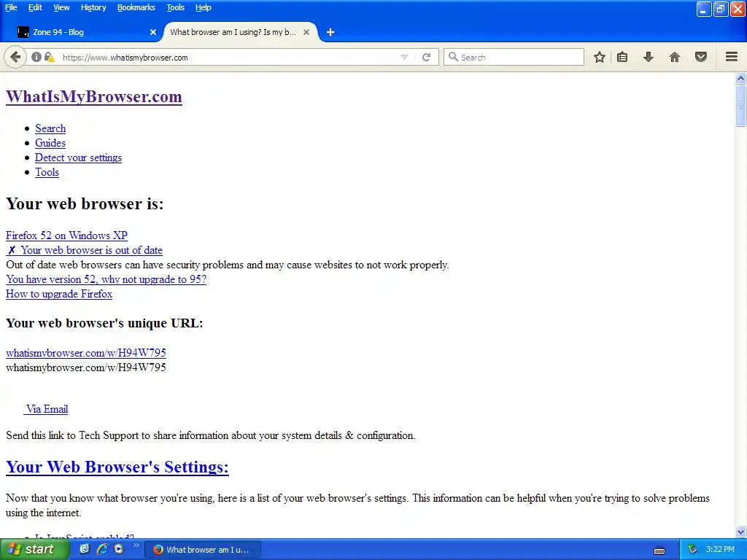The image size is (747, 560).
Task: Click the padlock warning icon in the address bar
Action: point(49,57)
